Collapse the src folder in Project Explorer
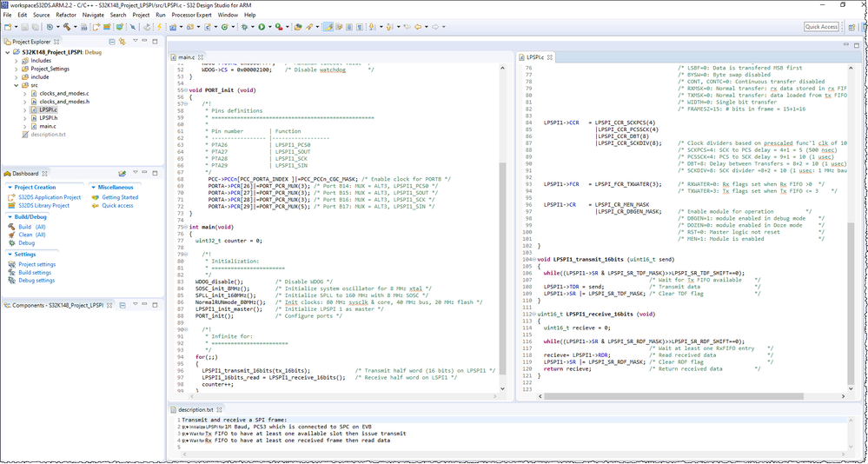The height and width of the screenshot is (464, 868). [x=16, y=85]
